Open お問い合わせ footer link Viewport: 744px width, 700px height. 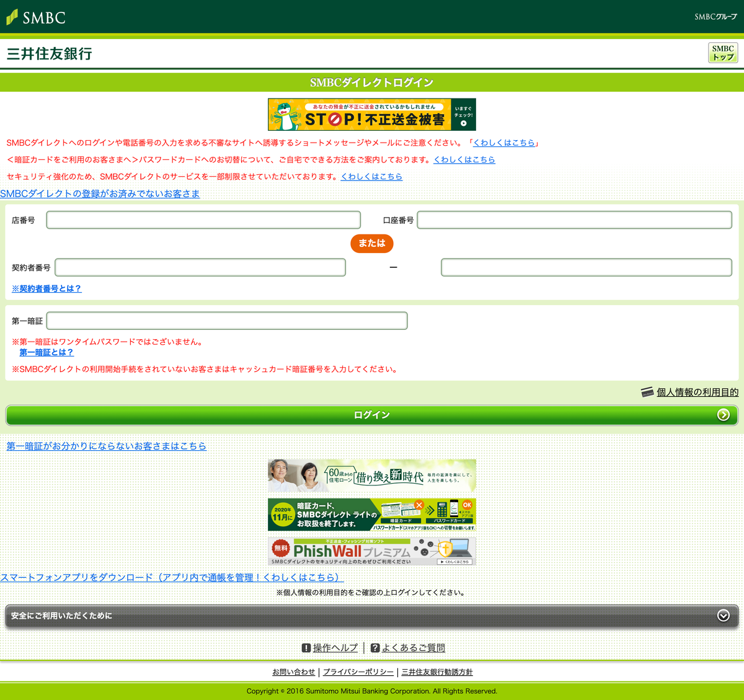[x=294, y=672]
